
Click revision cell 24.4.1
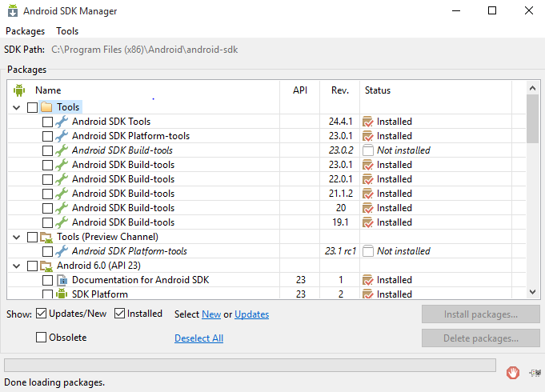(x=340, y=122)
